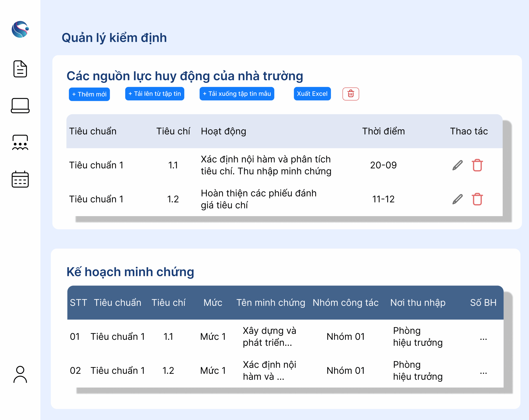Click the red trash button in toolbar

point(351,94)
